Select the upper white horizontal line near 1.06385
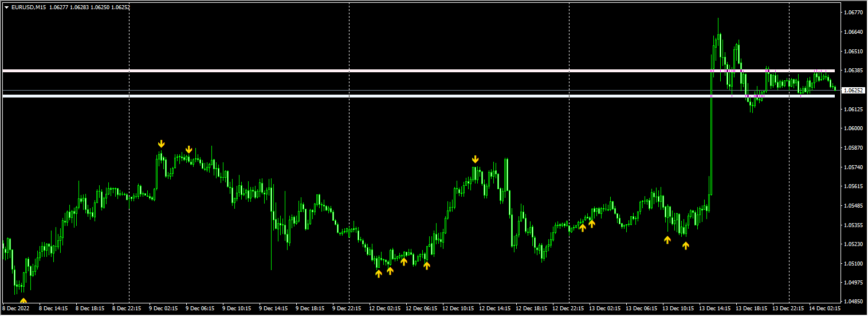The image size is (868, 316). (x=418, y=71)
